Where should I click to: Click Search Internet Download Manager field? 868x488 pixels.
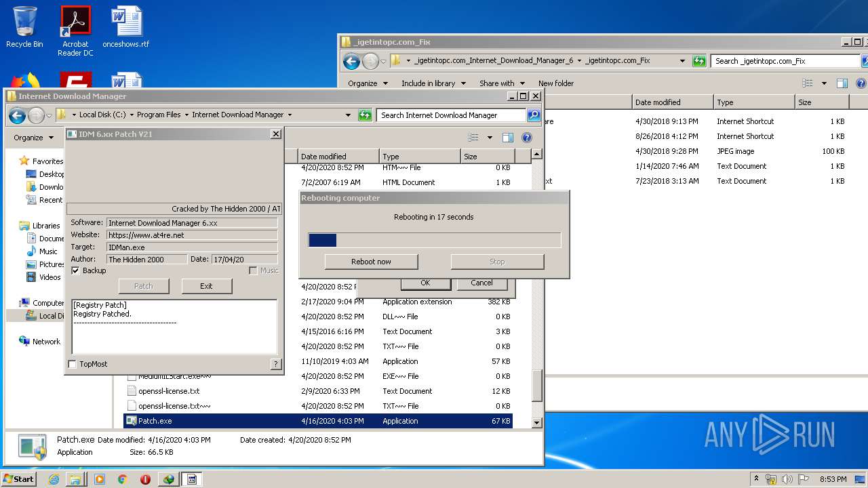pyautogui.click(x=451, y=115)
